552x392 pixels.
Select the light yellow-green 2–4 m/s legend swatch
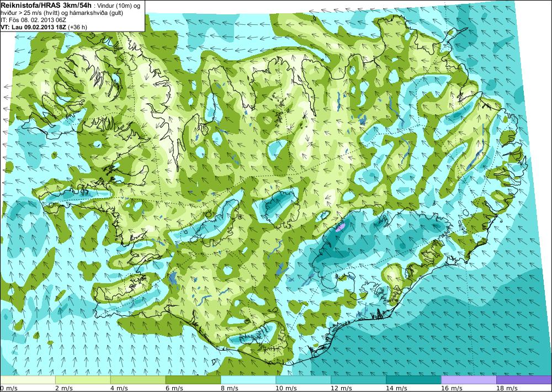(x=83, y=380)
